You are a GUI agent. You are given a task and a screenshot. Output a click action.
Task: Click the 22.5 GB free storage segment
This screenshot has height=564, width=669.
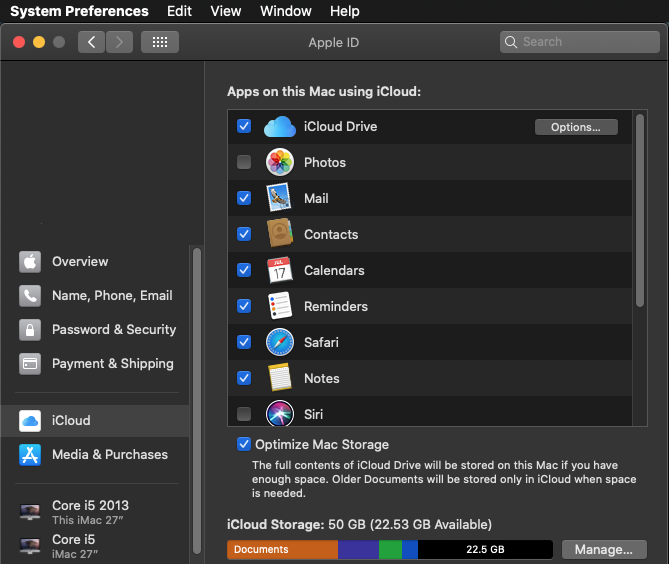(485, 549)
